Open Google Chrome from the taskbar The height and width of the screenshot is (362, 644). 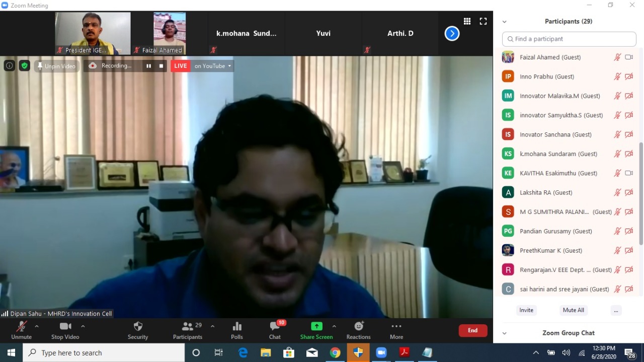pyautogui.click(x=335, y=353)
